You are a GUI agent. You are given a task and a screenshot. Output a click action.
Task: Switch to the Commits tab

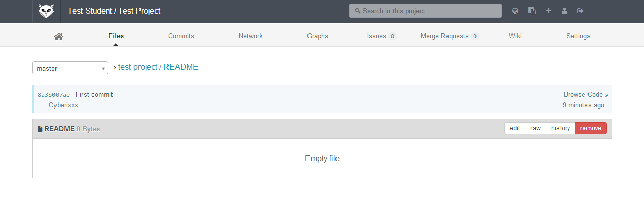(x=181, y=36)
